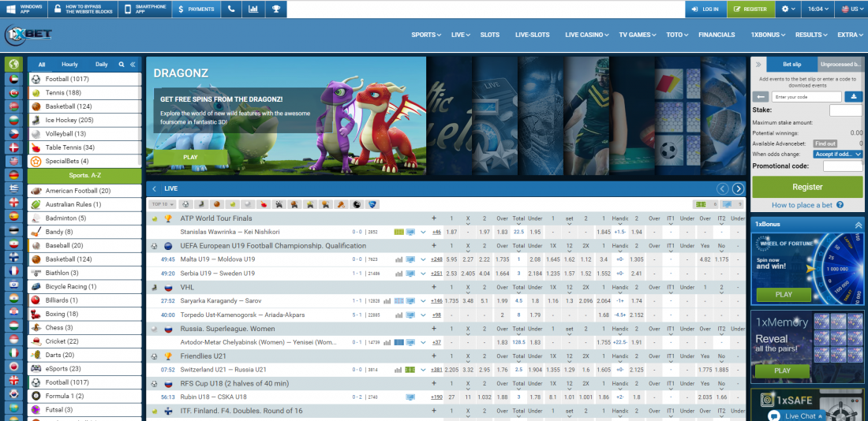Click the phone callback icon in top bar
This screenshot has height=421, width=868.
(x=231, y=9)
